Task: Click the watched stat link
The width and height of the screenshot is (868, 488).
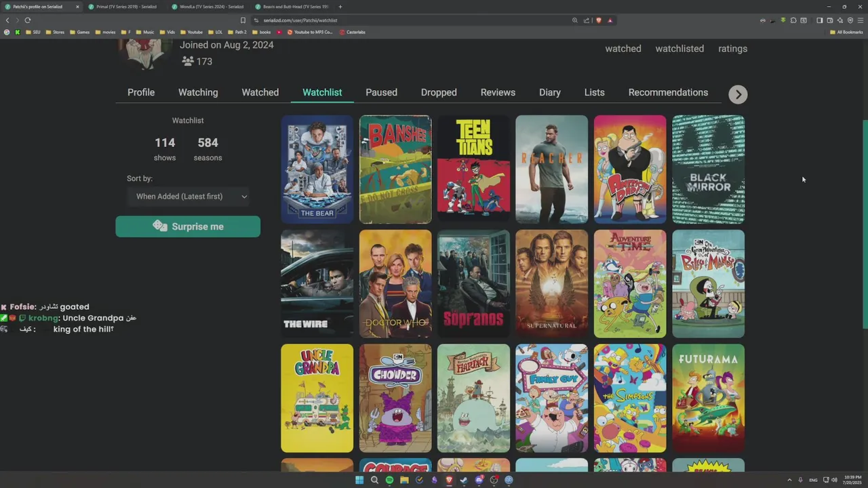Action: click(x=623, y=49)
